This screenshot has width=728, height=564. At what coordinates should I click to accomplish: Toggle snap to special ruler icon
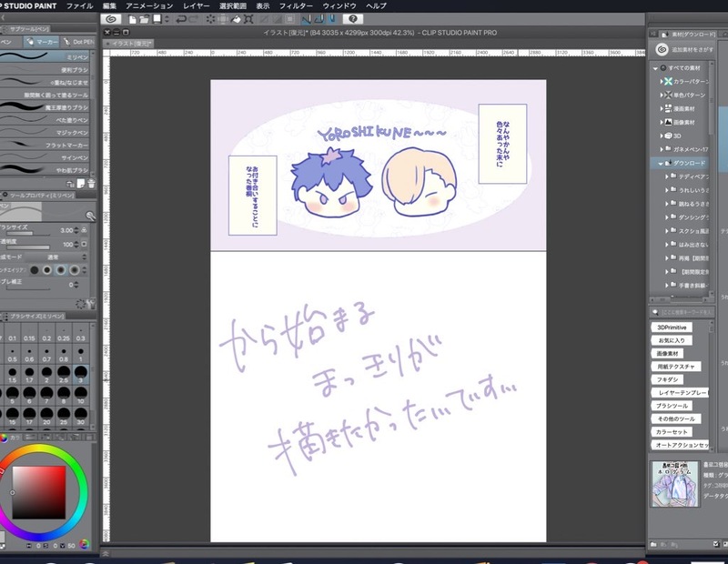pyautogui.click(x=319, y=19)
